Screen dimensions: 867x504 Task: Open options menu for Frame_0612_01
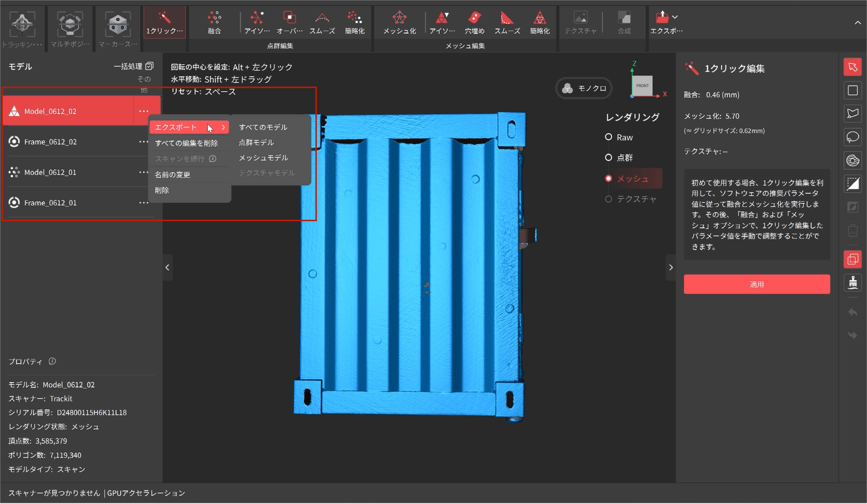pos(143,203)
